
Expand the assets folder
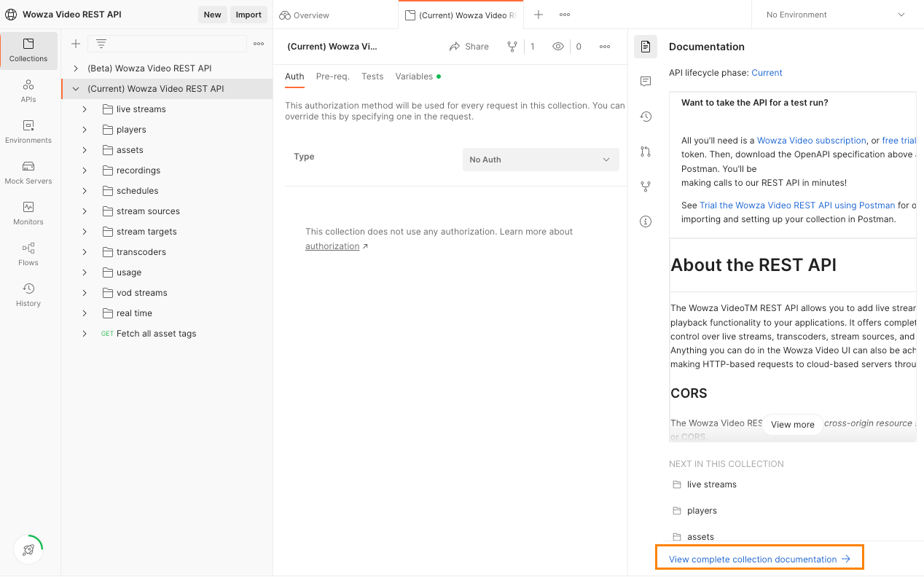(x=85, y=150)
